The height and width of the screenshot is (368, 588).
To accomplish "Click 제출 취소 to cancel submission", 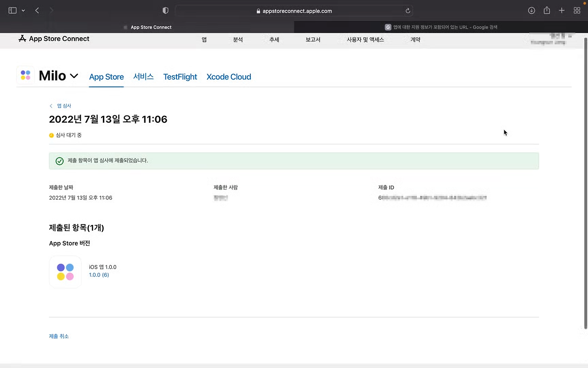I will tap(59, 336).
